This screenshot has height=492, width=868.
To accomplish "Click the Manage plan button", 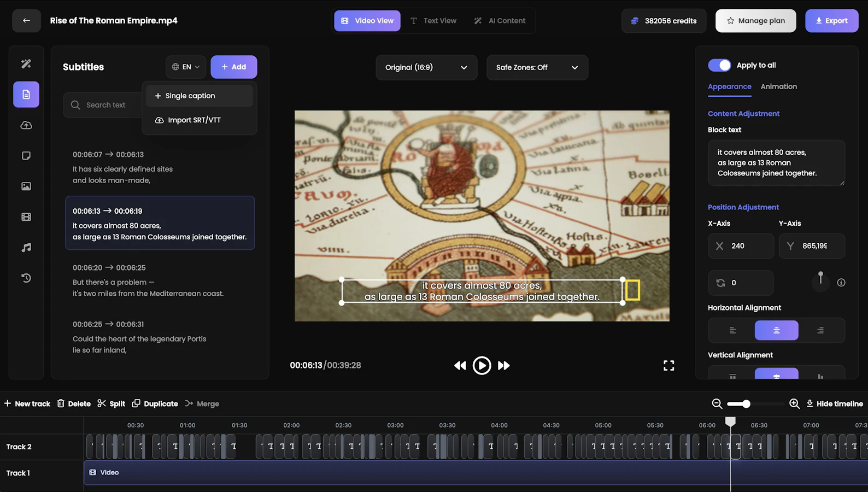I will (x=756, y=21).
